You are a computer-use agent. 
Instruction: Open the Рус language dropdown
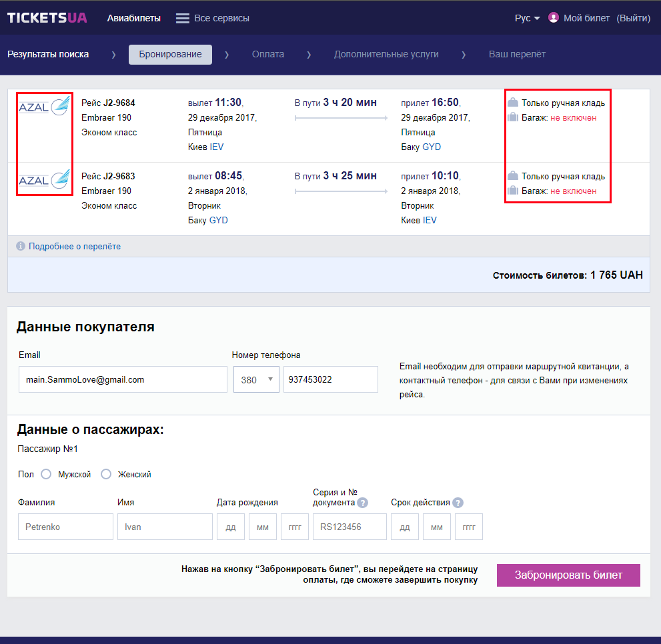(527, 18)
